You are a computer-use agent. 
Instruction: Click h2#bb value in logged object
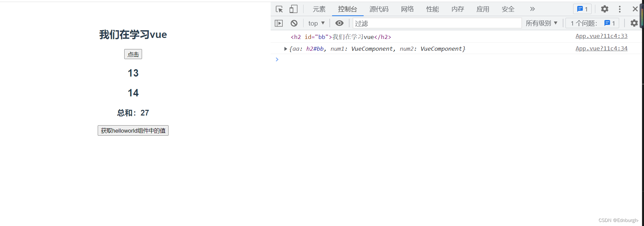[315, 49]
